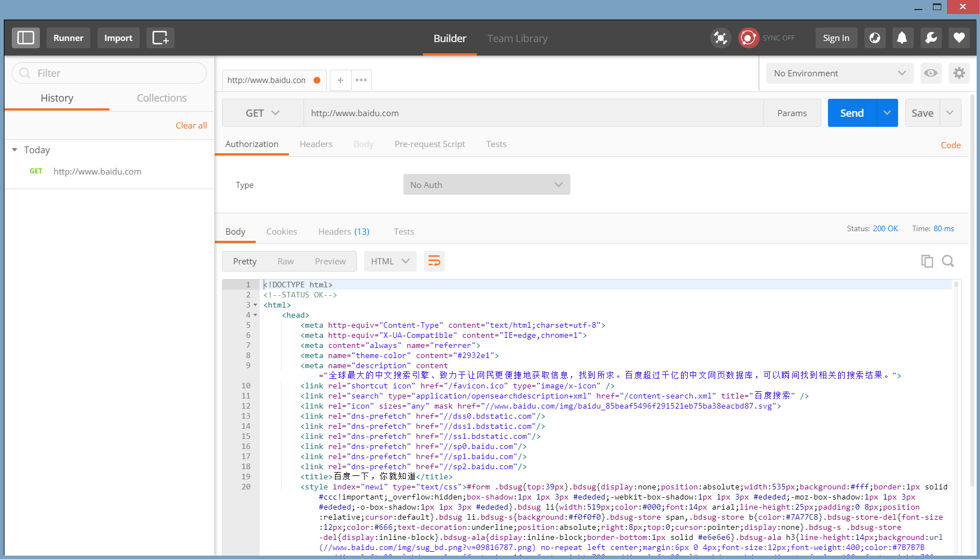Select the http://www.baidu.com request tab

274,80
